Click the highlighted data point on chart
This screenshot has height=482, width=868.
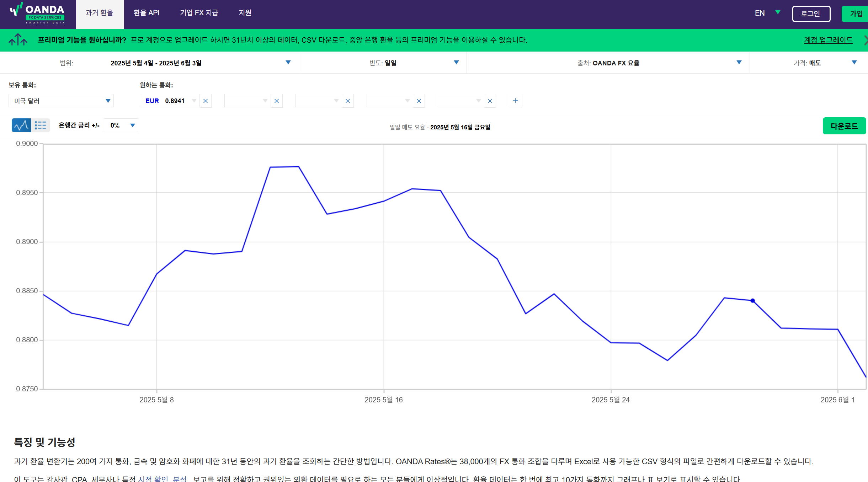[752, 301]
